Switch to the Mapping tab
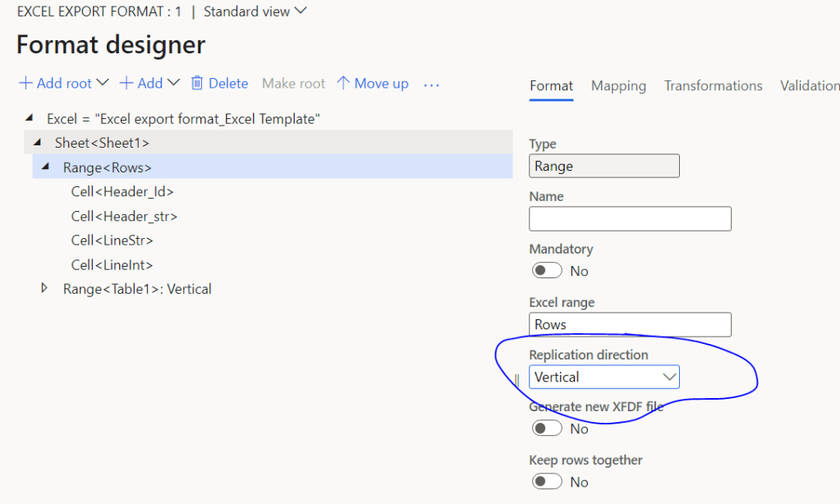Viewport: 840px width, 504px height. [618, 85]
